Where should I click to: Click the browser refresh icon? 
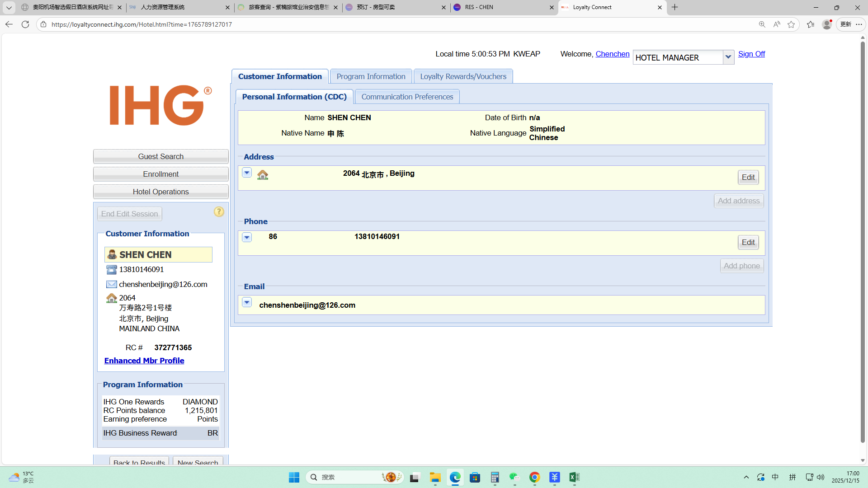tap(25, 24)
